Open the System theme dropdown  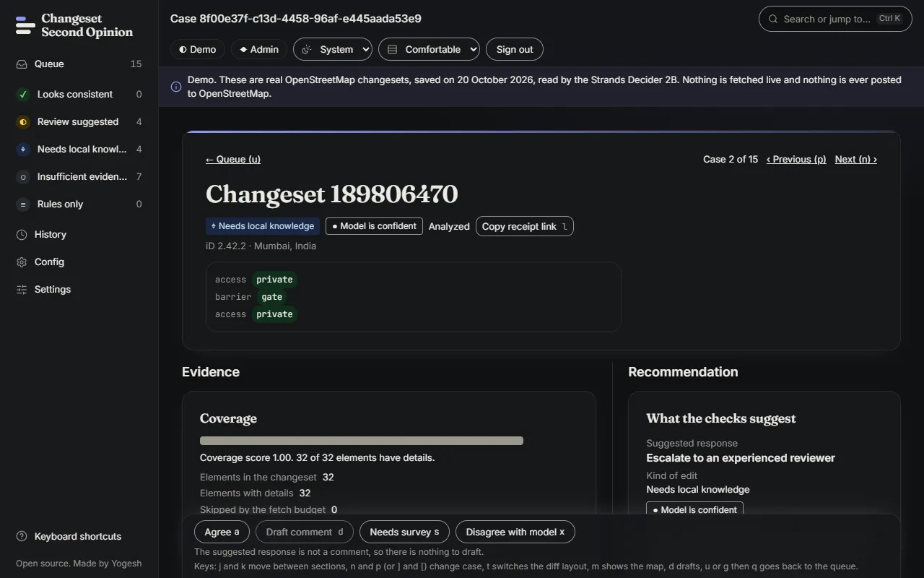333,49
